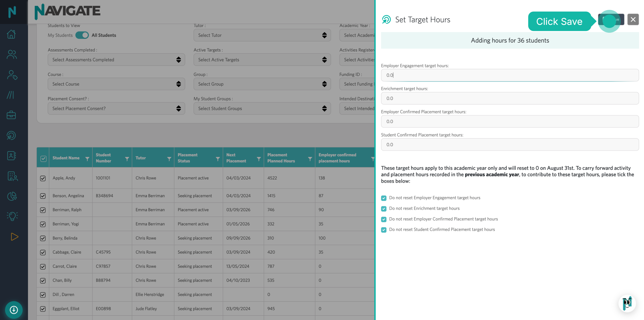Open the target hours icon in sidebar

tap(11, 136)
